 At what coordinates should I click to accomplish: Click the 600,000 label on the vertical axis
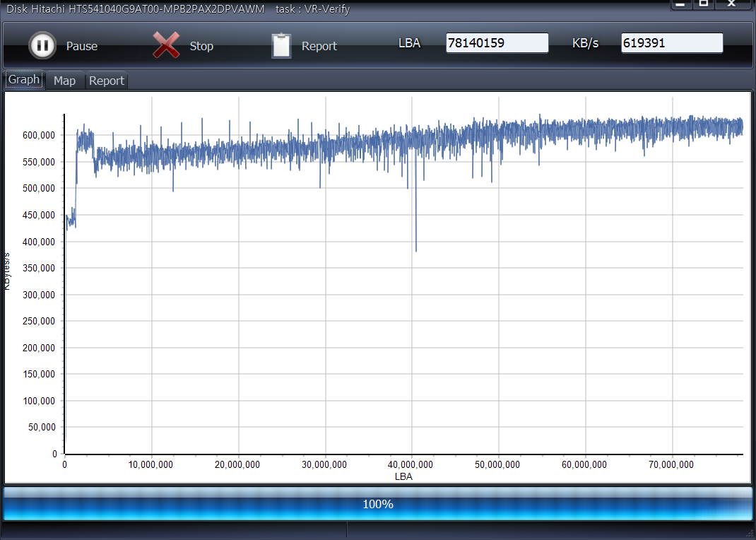click(40, 135)
